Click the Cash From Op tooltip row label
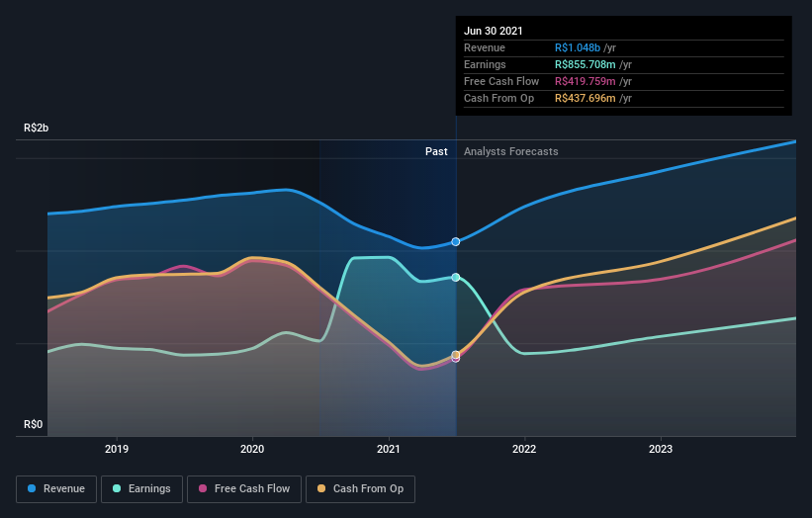The width and height of the screenshot is (812, 518). (x=498, y=98)
